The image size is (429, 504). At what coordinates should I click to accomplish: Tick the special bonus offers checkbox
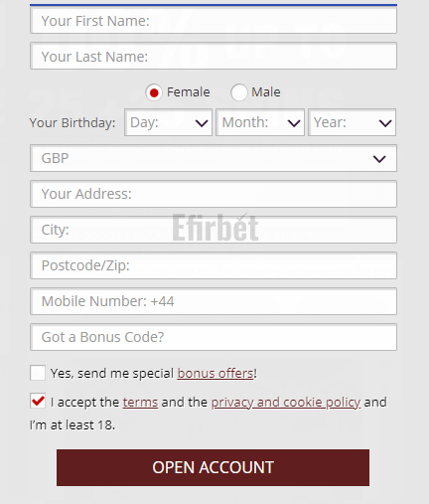[x=38, y=373]
